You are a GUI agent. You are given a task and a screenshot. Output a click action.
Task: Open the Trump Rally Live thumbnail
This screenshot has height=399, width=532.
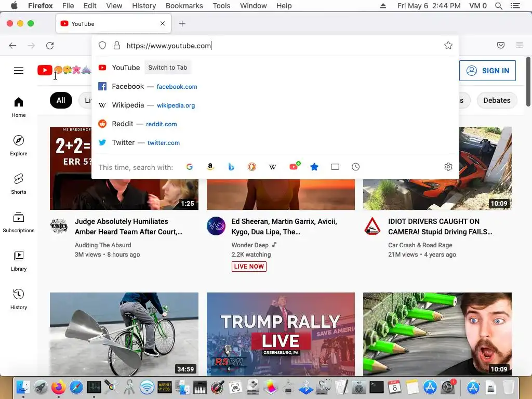pos(281,334)
